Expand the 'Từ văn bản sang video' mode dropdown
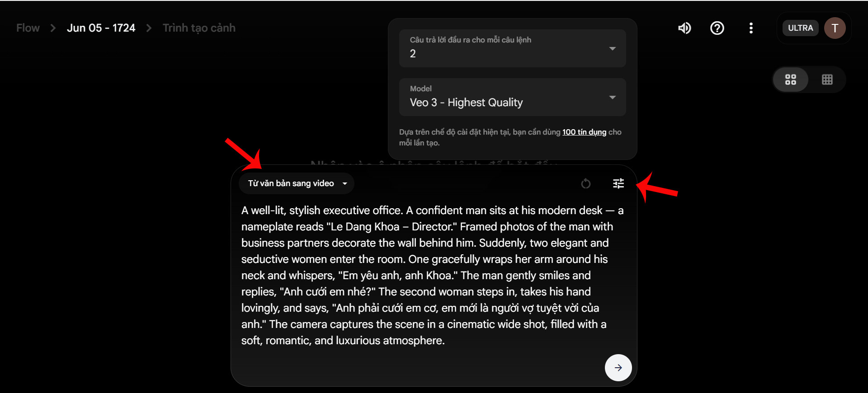868x393 pixels. [x=297, y=183]
